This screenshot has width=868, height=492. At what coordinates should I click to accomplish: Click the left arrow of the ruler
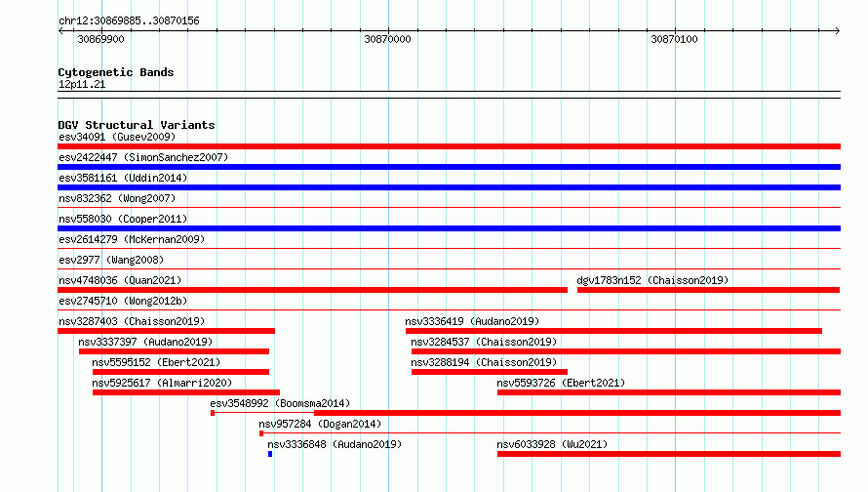[x=60, y=30]
